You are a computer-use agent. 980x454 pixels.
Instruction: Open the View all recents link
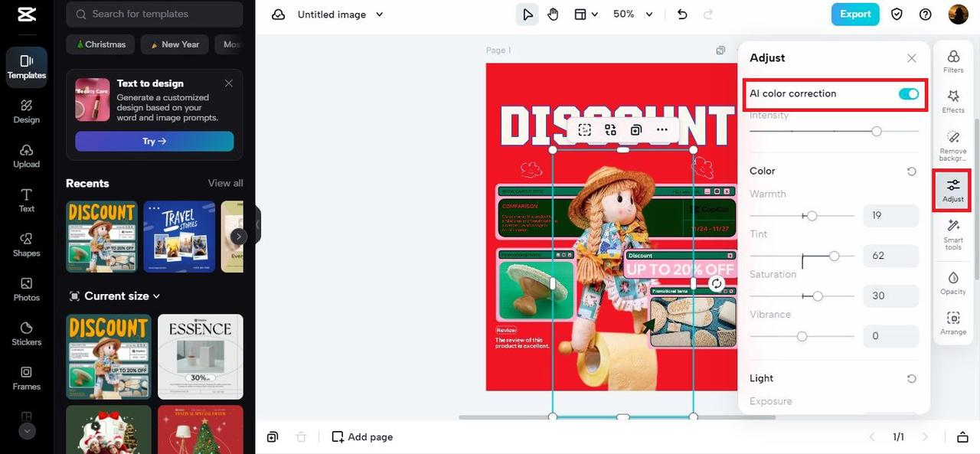click(226, 183)
